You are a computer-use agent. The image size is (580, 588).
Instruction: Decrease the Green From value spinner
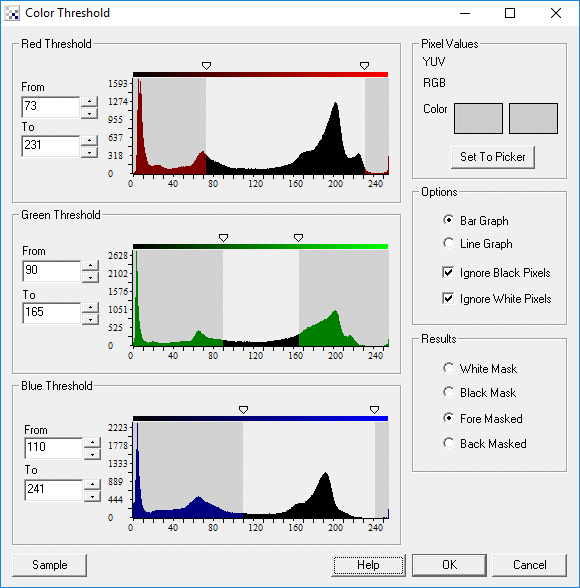point(90,277)
